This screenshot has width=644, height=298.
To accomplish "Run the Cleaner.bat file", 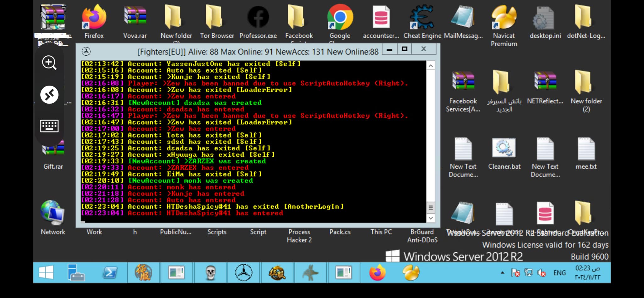I will tap(504, 154).
